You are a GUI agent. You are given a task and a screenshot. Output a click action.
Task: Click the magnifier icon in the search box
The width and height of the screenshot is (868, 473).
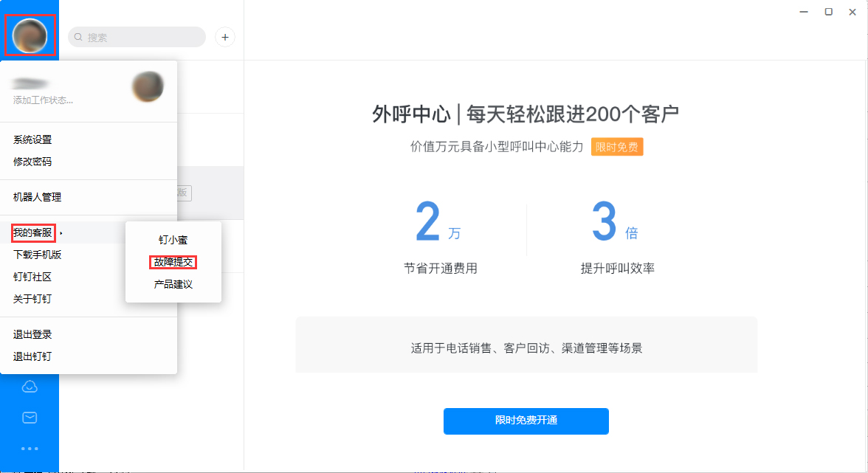coord(78,37)
